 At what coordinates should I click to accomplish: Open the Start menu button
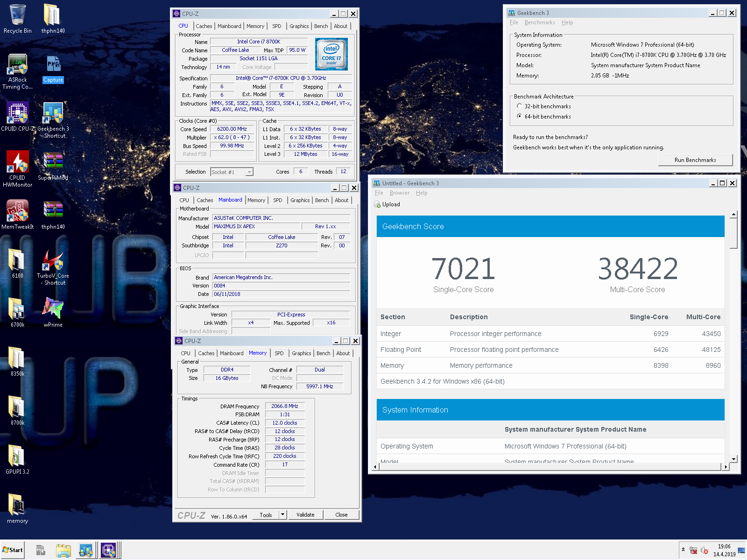pyautogui.click(x=13, y=550)
